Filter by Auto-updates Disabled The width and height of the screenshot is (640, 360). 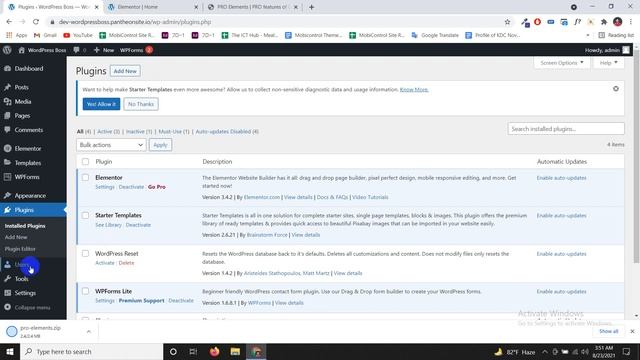point(227,131)
